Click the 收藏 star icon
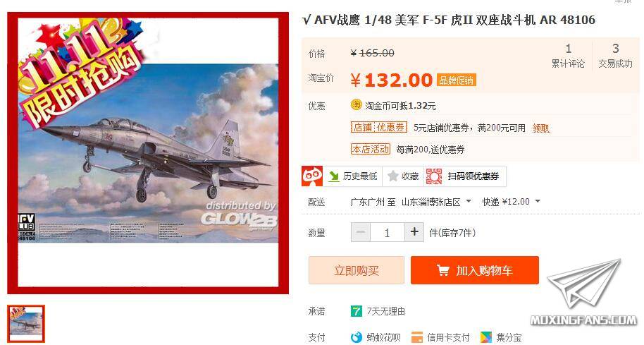This screenshot has width=644, height=345. 393,176
